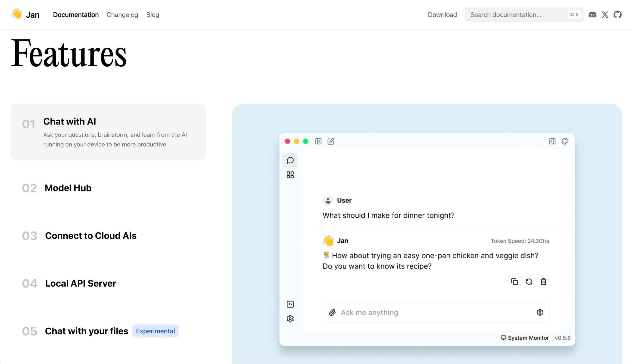Open the X (Twitter) profile icon
The height and width of the screenshot is (364, 632).
click(x=605, y=15)
